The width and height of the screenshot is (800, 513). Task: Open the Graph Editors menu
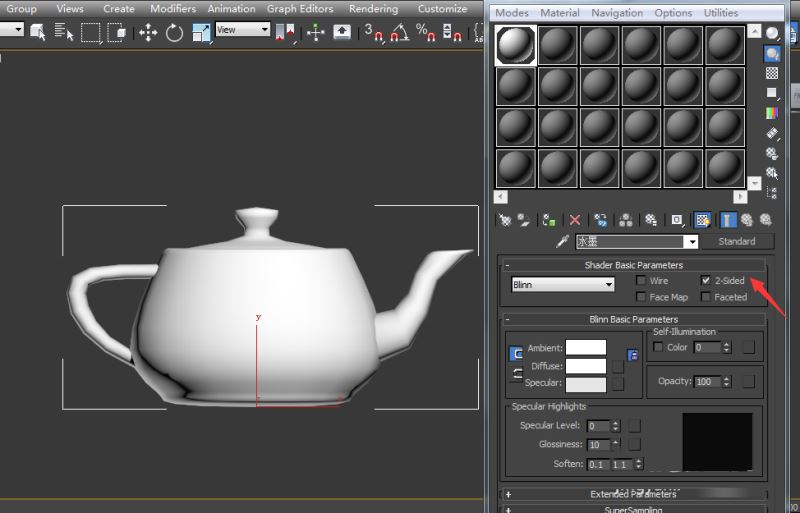click(x=300, y=9)
